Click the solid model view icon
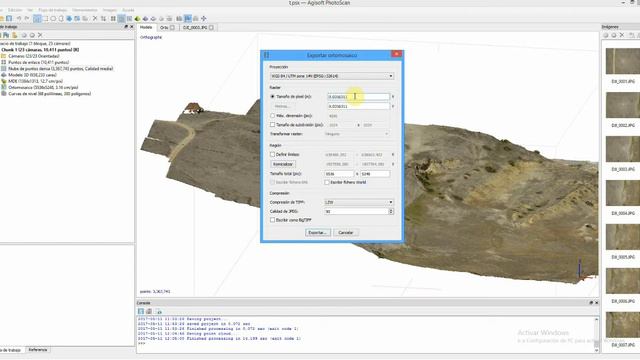 coord(145,18)
